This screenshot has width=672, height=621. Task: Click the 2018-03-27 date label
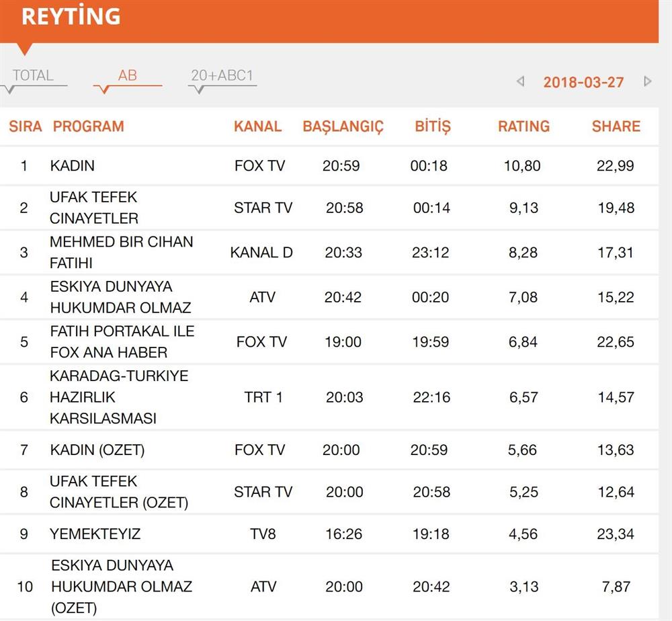point(583,83)
